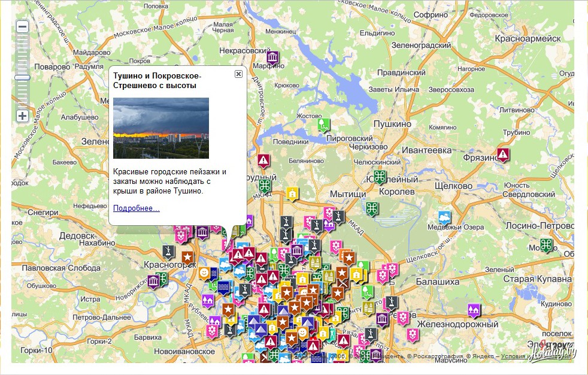Open the Подробнее… link
588x375 pixels.
(x=136, y=208)
